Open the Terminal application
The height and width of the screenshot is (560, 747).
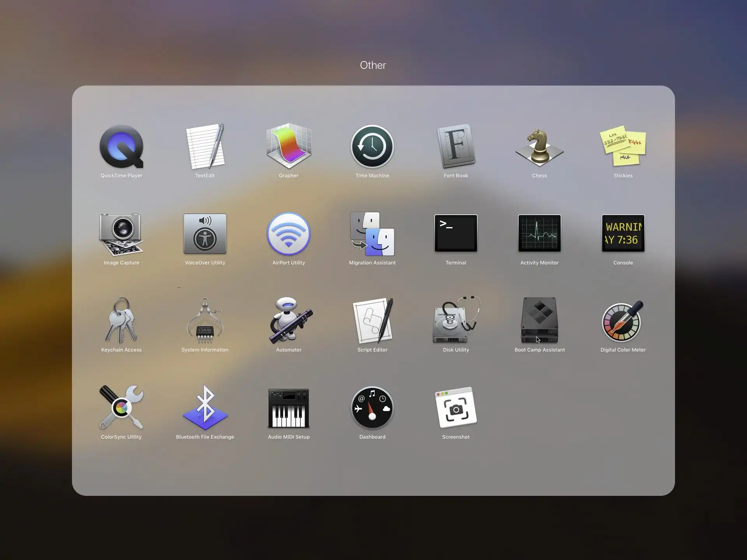pyautogui.click(x=456, y=233)
